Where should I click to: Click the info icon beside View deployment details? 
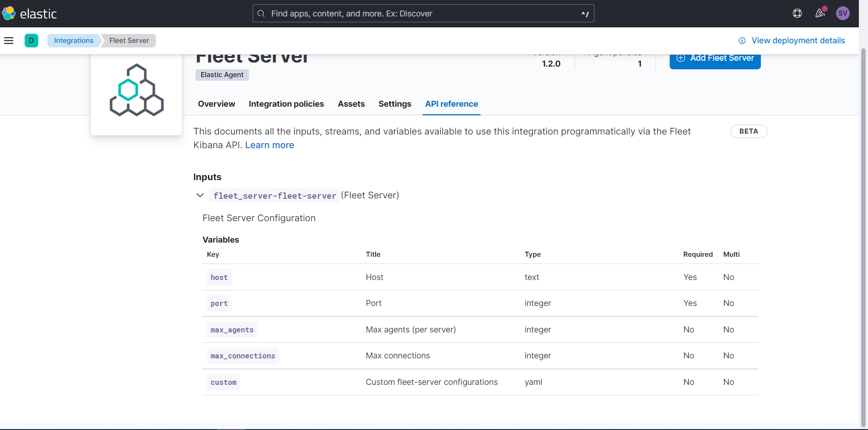tap(742, 41)
